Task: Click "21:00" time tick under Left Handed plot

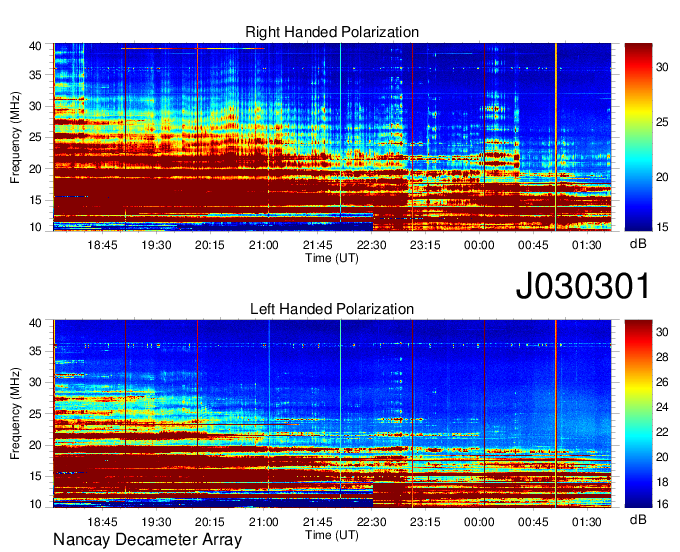Action: (x=264, y=522)
